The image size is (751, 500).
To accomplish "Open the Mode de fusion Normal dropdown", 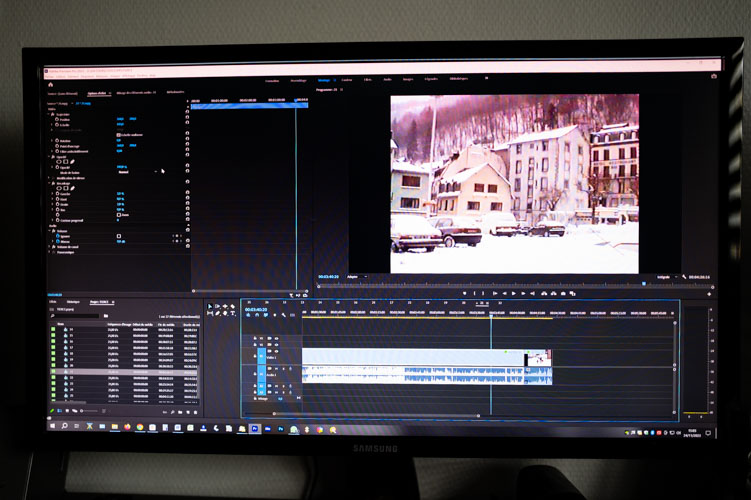I will [138, 172].
